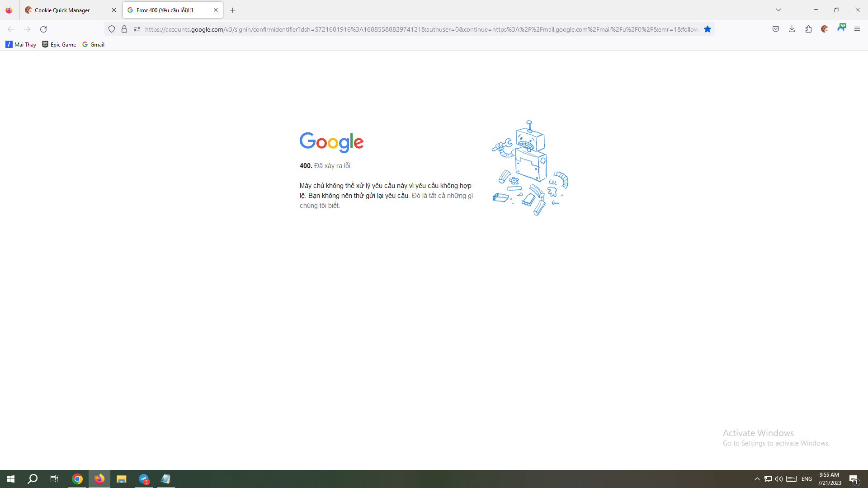Image resolution: width=868 pixels, height=488 pixels.
Task: Open File Explorer from taskbar
Action: pos(122,479)
